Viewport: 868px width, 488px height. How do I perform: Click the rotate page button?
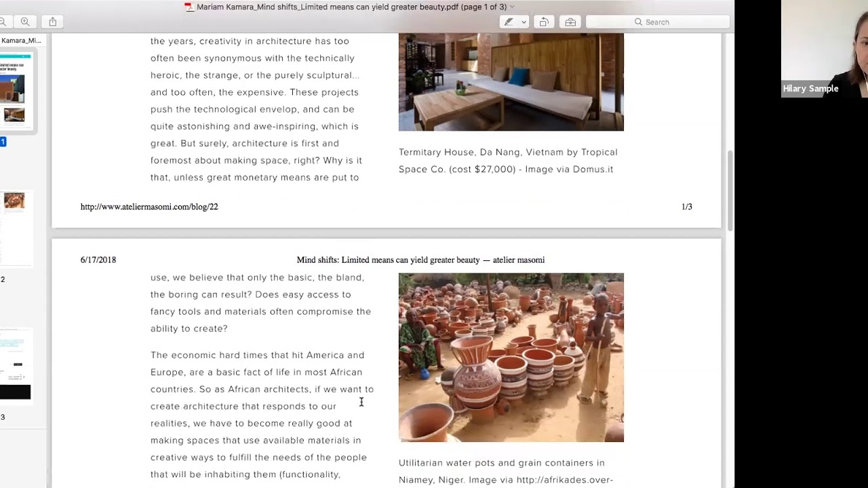(544, 22)
